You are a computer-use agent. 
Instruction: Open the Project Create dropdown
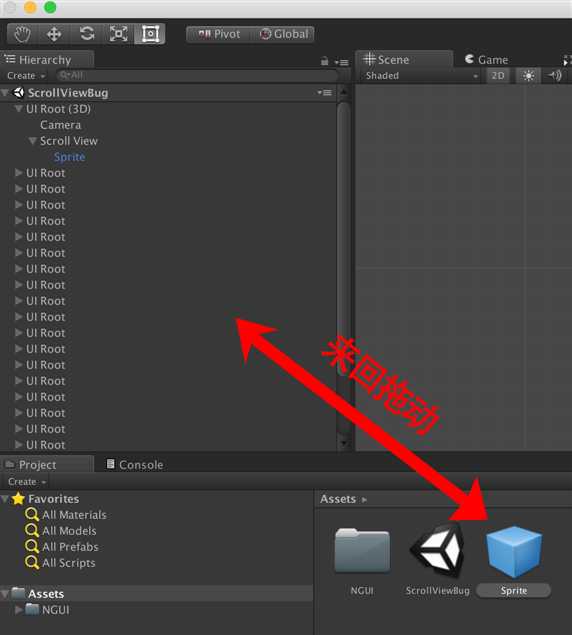tap(27, 482)
